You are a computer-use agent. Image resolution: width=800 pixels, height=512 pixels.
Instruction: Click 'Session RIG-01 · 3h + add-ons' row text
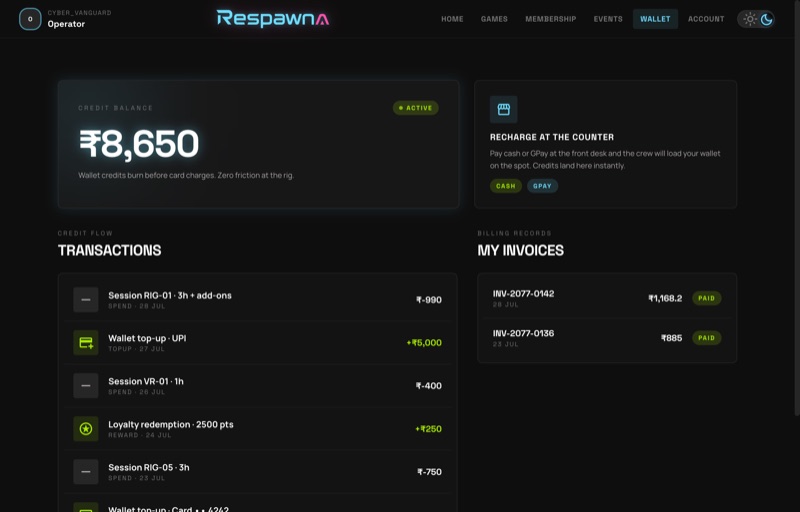169,295
